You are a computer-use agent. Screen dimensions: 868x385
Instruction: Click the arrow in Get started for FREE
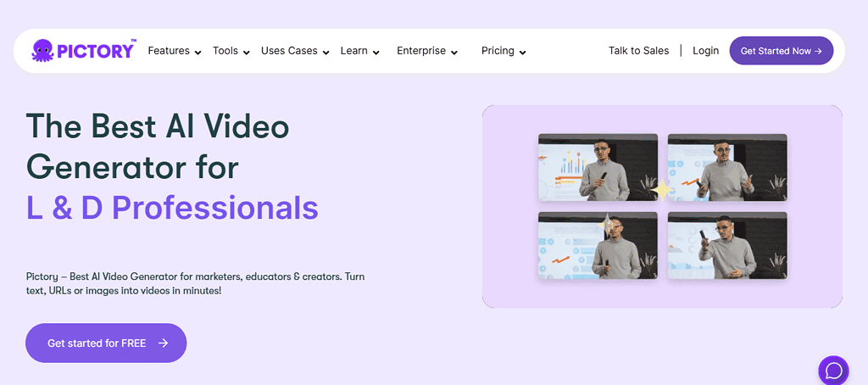click(x=163, y=343)
